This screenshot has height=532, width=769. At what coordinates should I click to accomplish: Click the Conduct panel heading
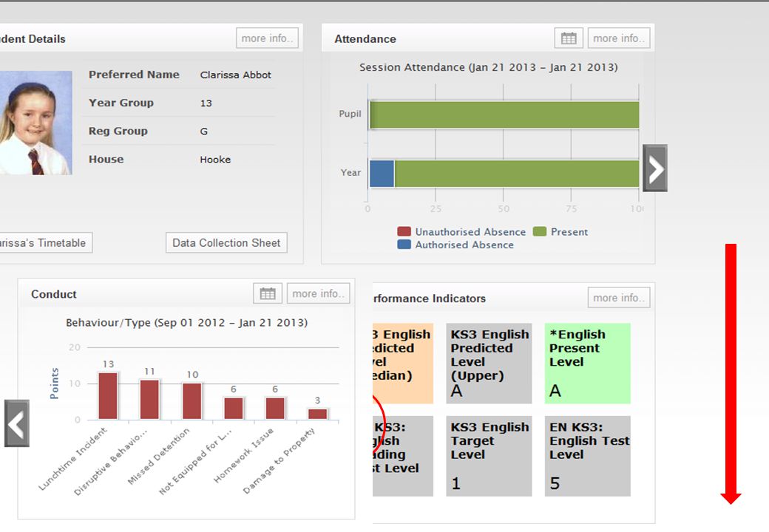(54, 294)
